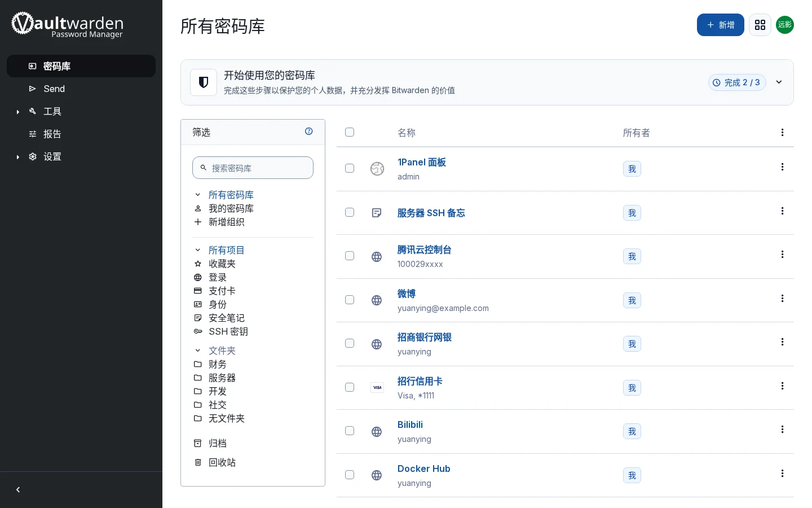Check the 招商银行网银 row checkbox
This screenshot has width=812, height=508.
click(350, 343)
